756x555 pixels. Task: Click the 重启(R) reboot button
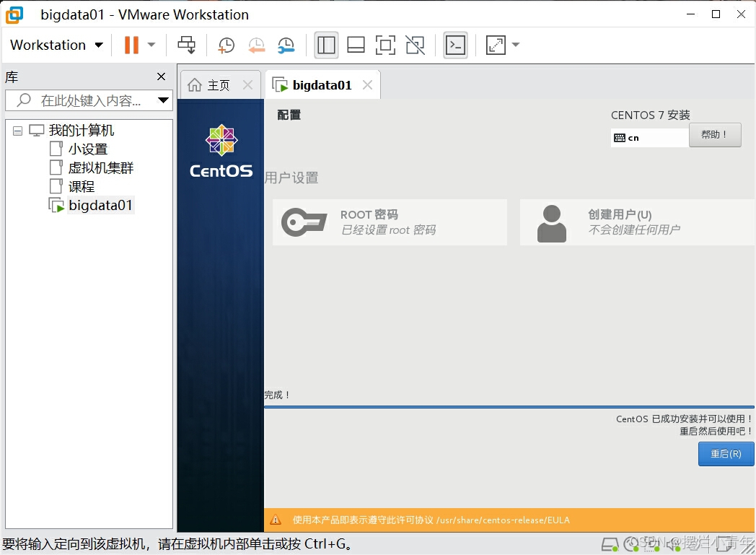[x=726, y=454]
